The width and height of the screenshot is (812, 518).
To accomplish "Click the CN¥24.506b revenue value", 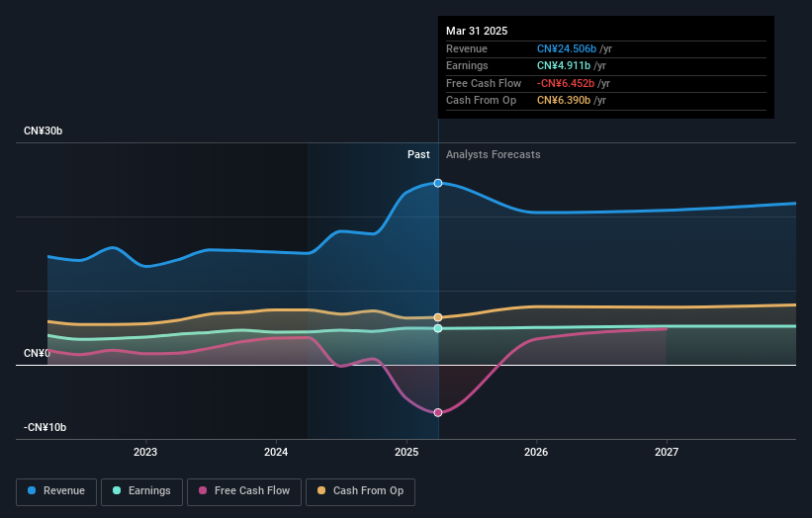I will 567,48.
